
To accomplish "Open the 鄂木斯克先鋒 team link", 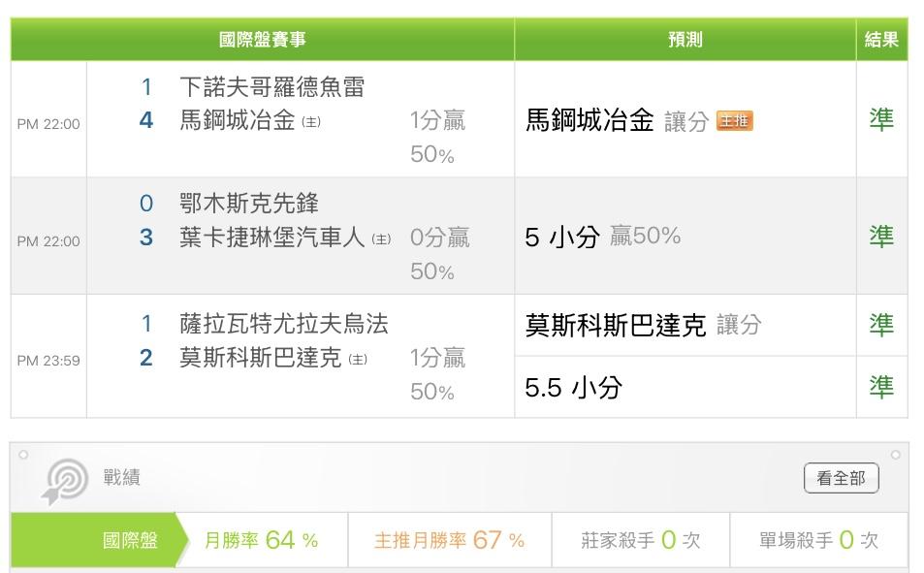I will pyautogui.click(x=249, y=204).
